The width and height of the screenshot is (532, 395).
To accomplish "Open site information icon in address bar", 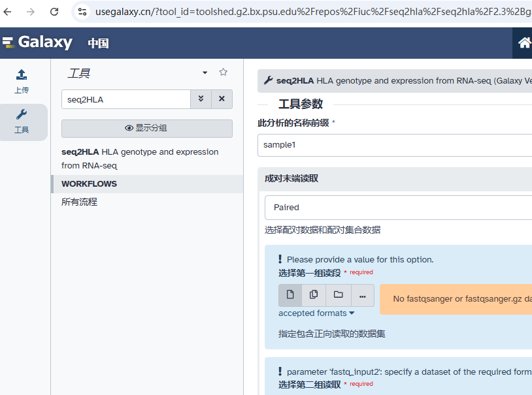I will (x=82, y=12).
